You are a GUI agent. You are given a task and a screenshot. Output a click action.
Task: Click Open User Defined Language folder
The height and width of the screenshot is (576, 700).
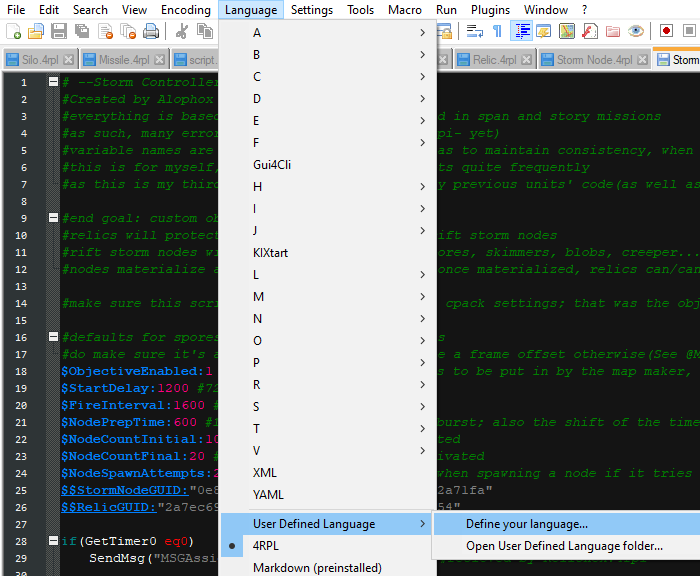point(564,546)
